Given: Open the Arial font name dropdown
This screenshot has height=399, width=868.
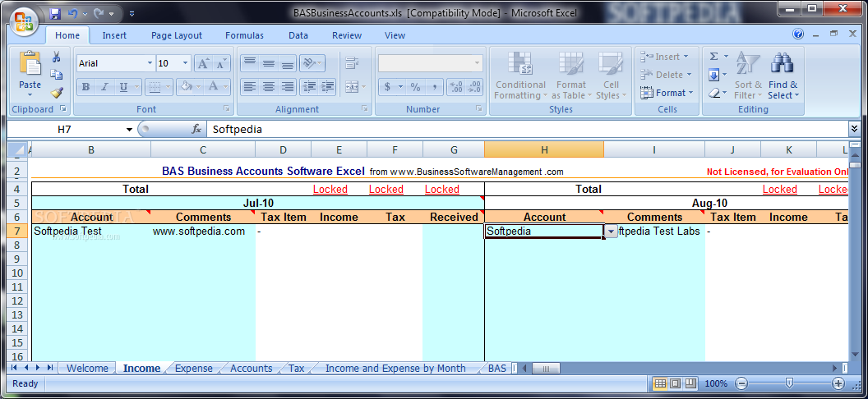Looking at the screenshot, I should 150,63.
